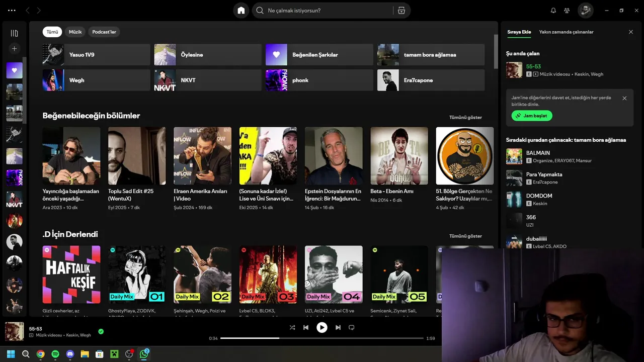This screenshot has height=362, width=644.
Task: Open Toplu Sad Edit #25 episode
Action: coord(137,168)
